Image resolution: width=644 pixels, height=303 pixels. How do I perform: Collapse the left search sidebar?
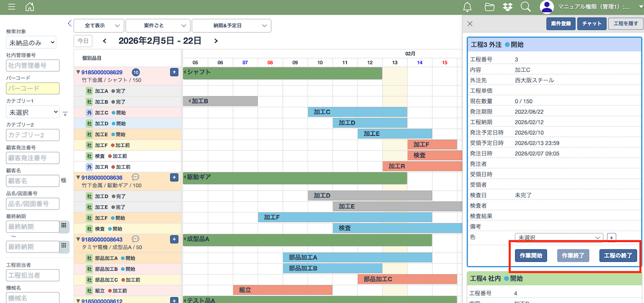[x=69, y=24]
